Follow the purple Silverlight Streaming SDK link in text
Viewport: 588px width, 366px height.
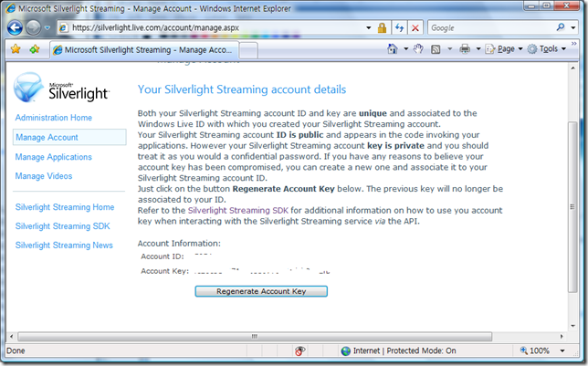point(238,210)
